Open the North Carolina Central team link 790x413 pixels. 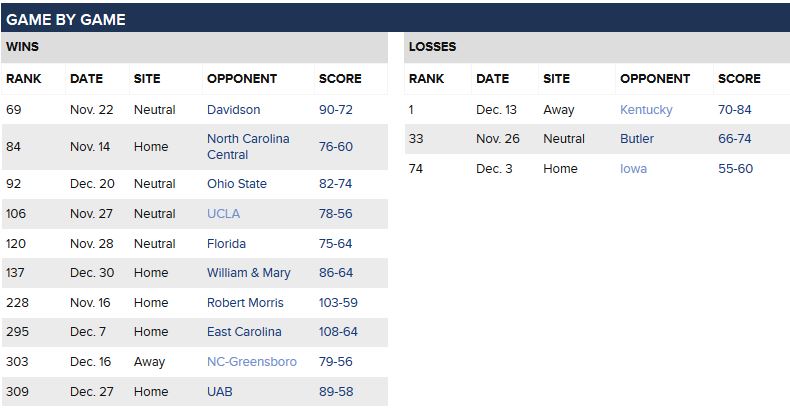pos(248,147)
